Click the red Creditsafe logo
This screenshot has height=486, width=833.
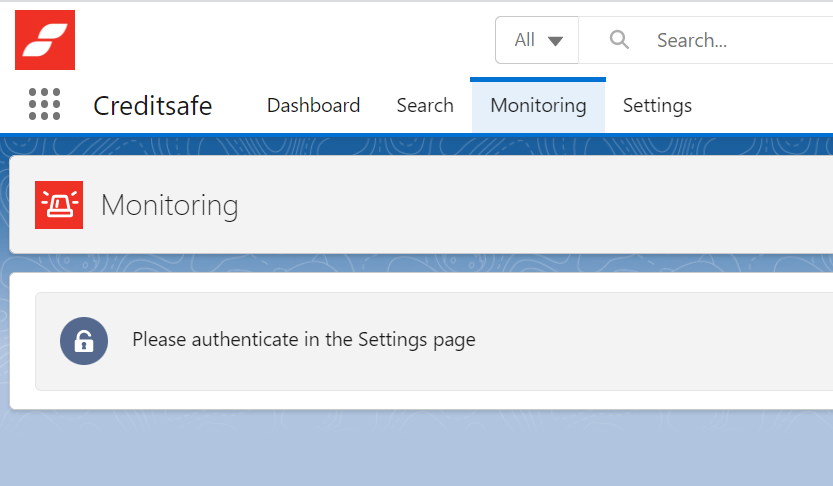pyautogui.click(x=45, y=40)
